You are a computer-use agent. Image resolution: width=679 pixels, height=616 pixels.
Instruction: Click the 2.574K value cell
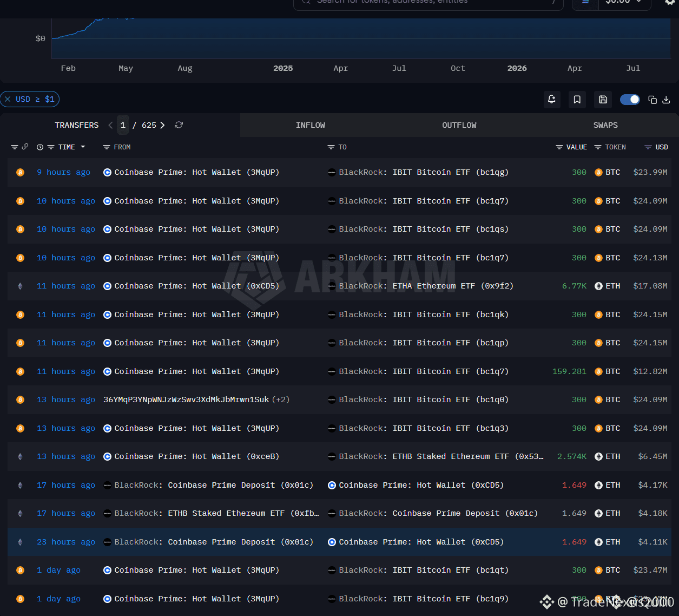pos(572,456)
